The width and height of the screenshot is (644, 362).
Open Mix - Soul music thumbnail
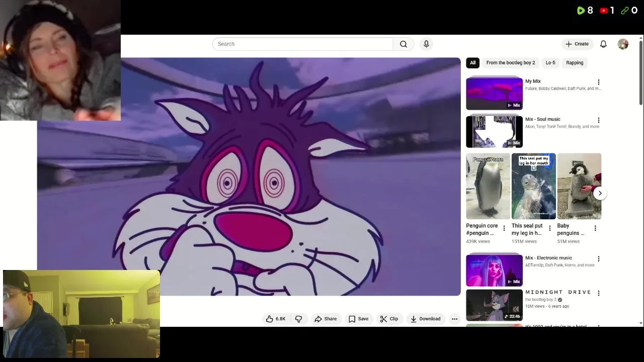pos(494,131)
